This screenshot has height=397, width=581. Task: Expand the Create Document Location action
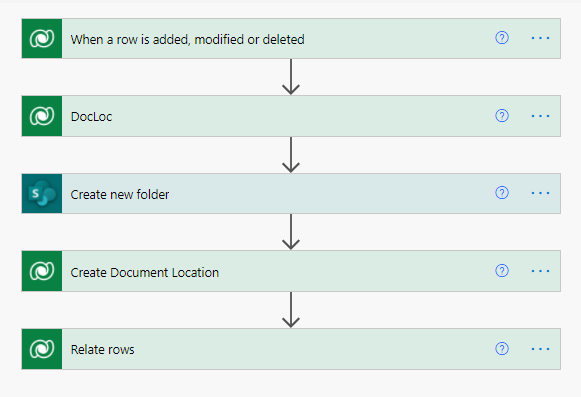(x=291, y=271)
